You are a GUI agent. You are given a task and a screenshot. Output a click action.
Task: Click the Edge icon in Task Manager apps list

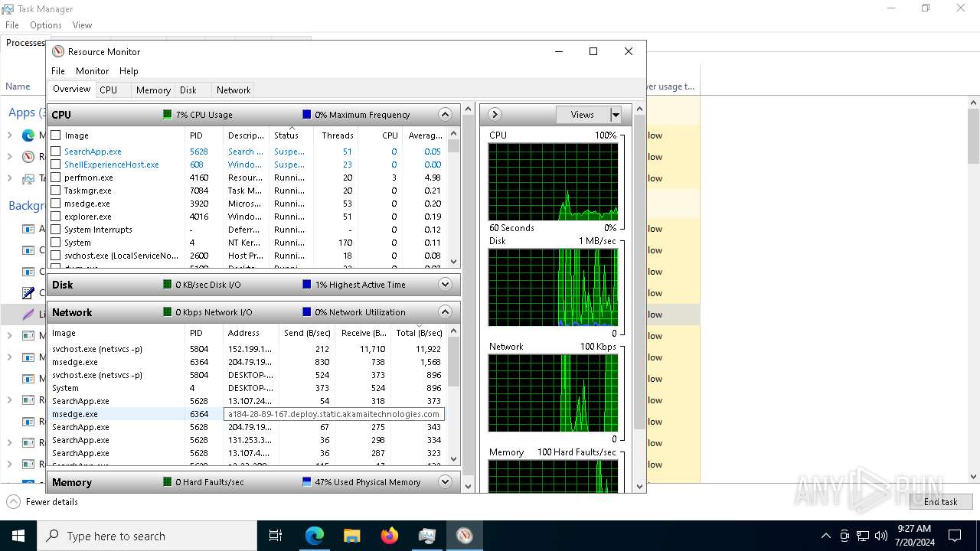point(28,135)
